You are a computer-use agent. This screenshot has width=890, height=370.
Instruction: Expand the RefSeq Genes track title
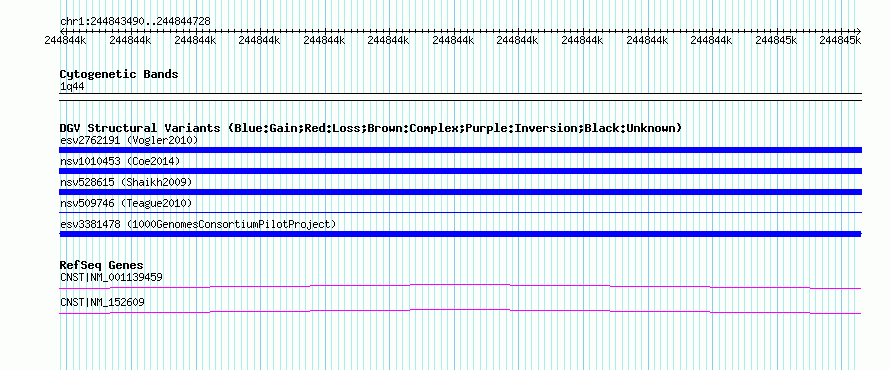tap(102, 265)
